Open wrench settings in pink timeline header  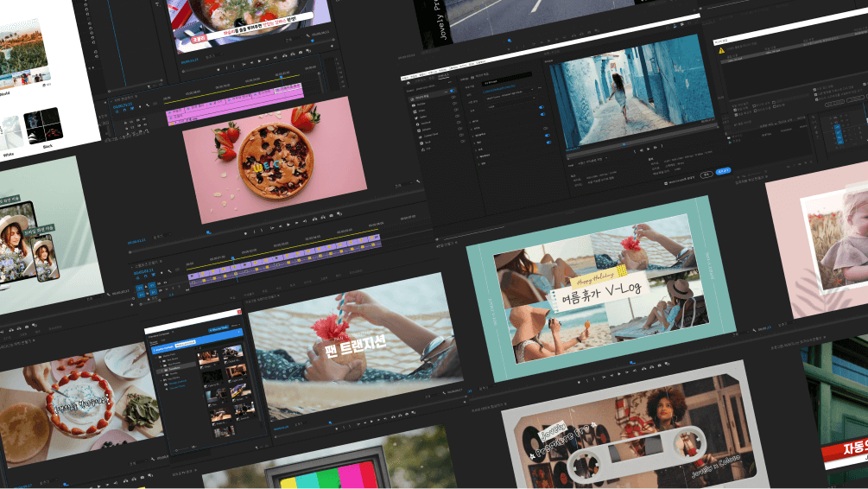(147, 105)
